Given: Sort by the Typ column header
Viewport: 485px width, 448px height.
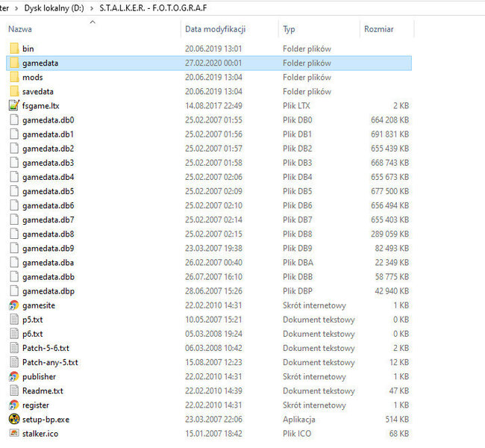Looking at the screenshot, I should pyautogui.click(x=289, y=29).
